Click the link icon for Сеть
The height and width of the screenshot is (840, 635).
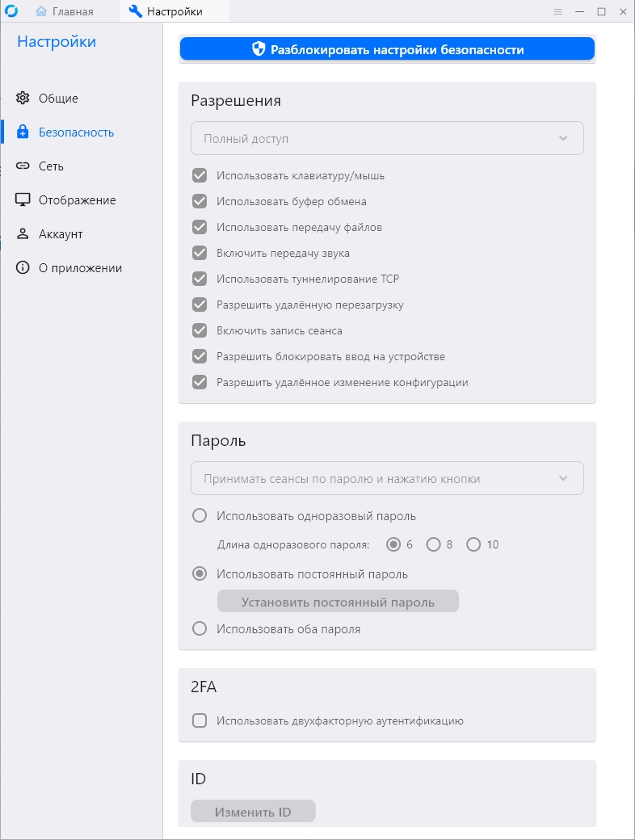(x=23, y=166)
